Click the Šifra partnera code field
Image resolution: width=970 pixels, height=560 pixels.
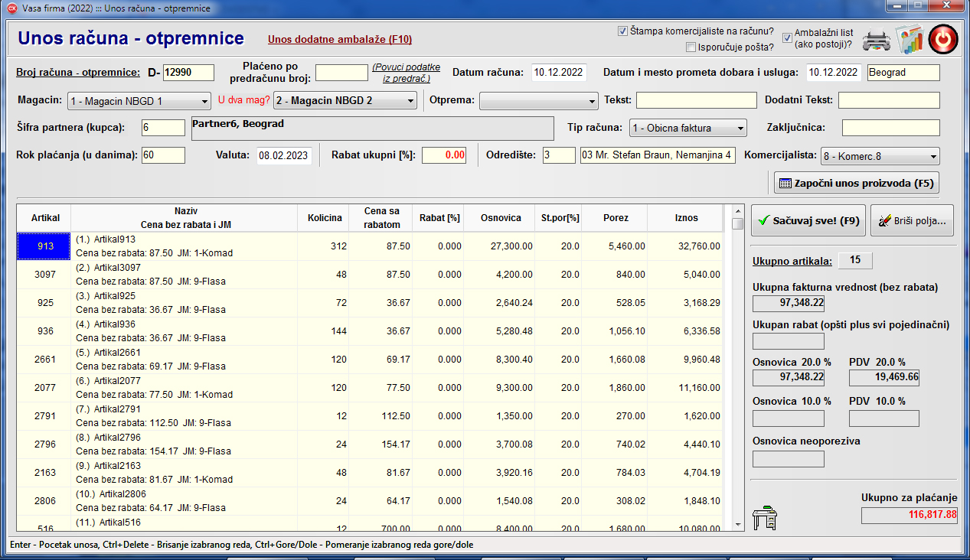[163, 128]
